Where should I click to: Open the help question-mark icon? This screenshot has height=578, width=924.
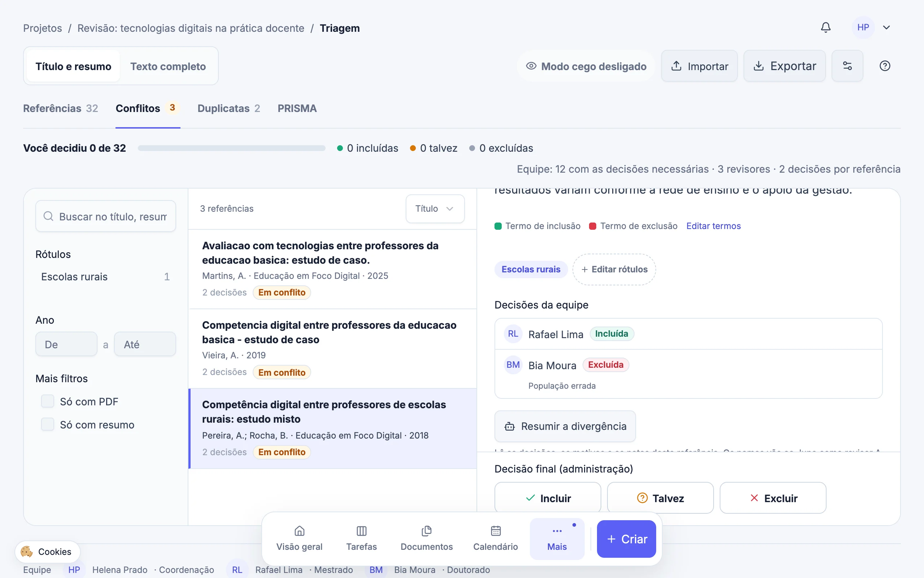[885, 66]
